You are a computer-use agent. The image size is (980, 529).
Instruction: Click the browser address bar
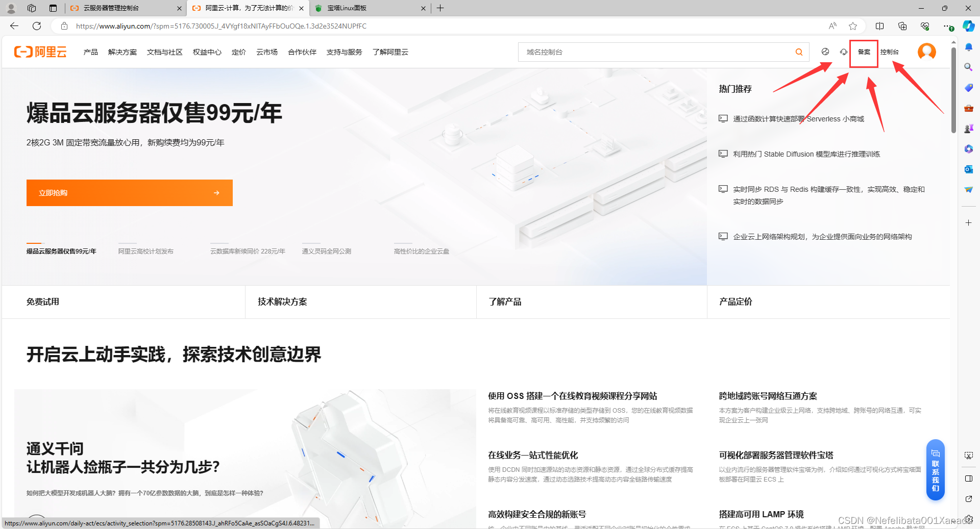[x=444, y=26]
